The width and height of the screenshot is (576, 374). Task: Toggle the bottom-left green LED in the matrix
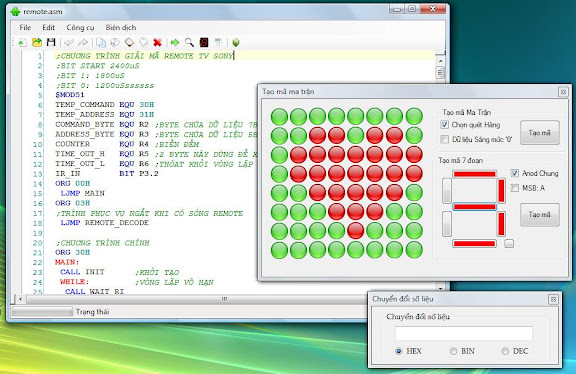pyautogui.click(x=279, y=250)
